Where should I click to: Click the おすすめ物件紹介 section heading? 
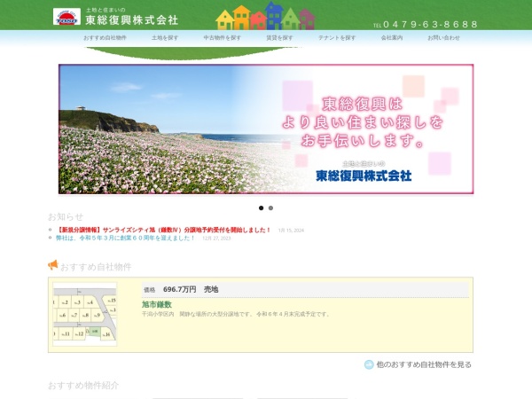83,386
